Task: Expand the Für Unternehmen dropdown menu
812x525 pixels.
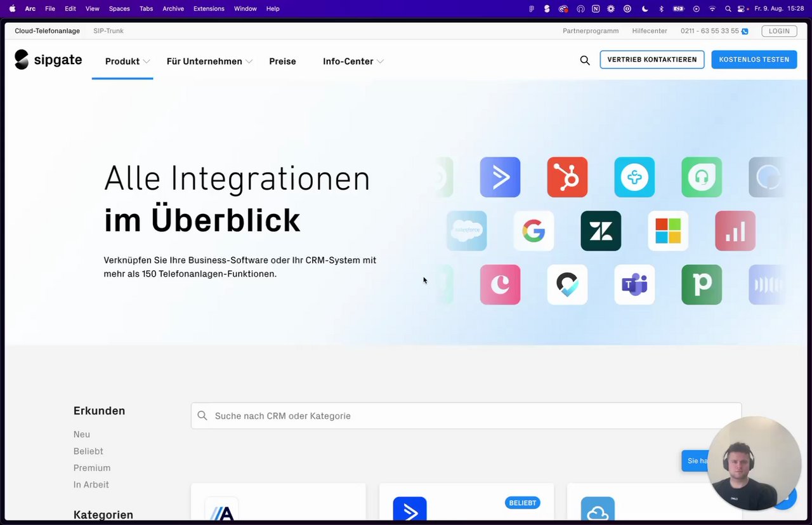Action: tap(209, 62)
